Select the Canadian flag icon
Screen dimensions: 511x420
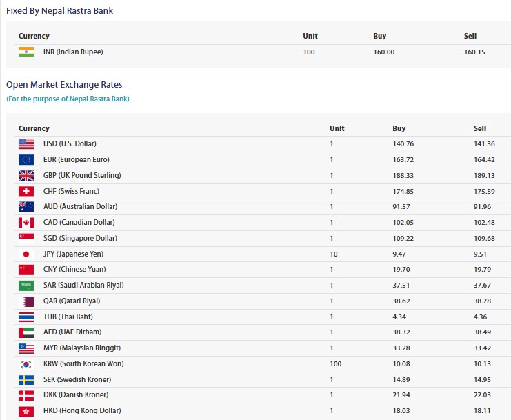(x=26, y=222)
